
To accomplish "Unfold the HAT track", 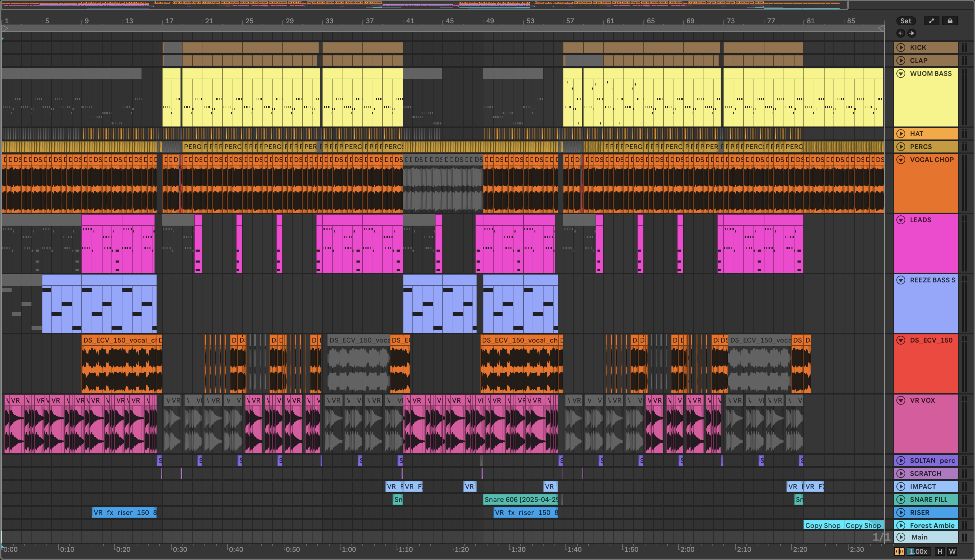I will pyautogui.click(x=901, y=134).
